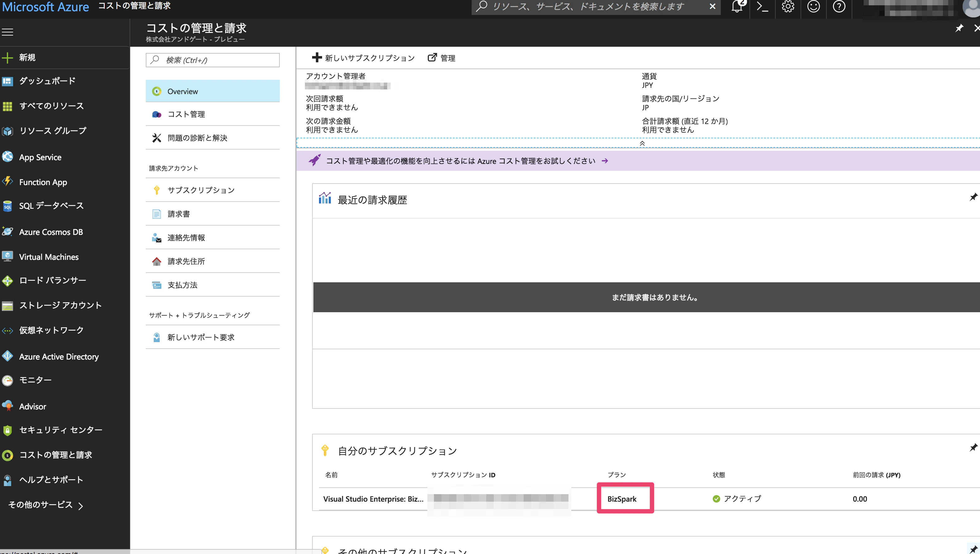Viewport: 980px width, 554px height.
Task: Open 請求先住所
Action: (x=213, y=261)
